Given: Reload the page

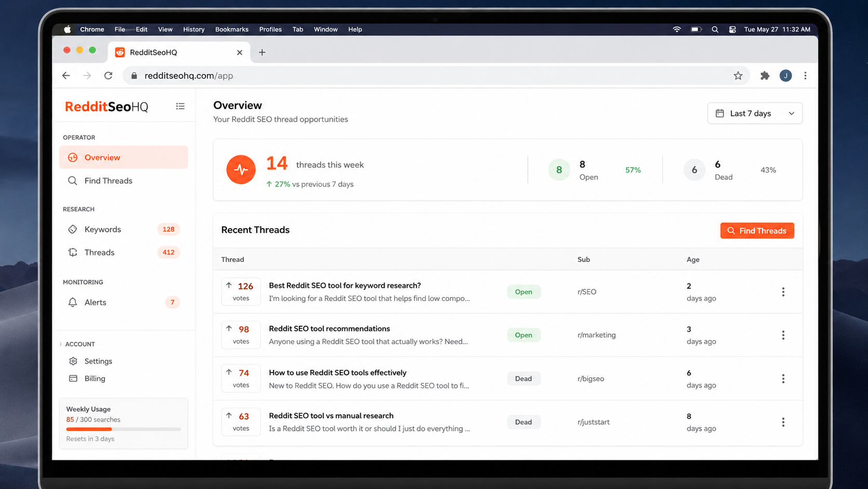Looking at the screenshot, I should (108, 76).
